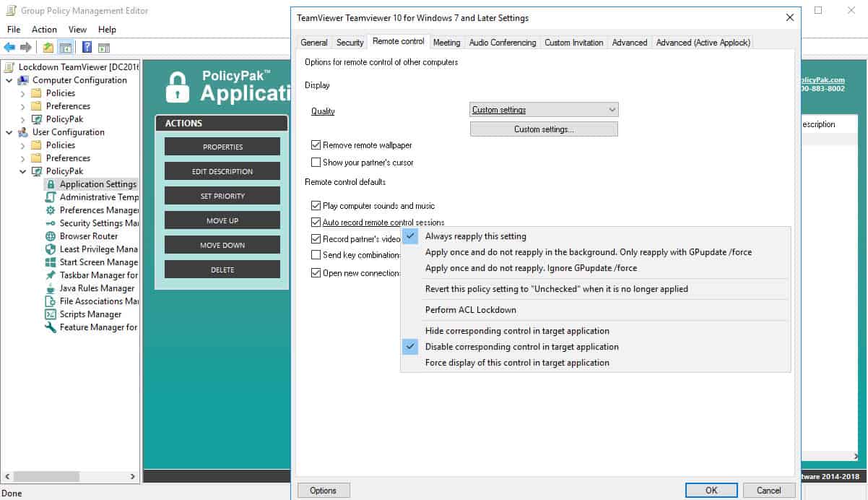Viewport: 868px width, 500px height.
Task: Click the Back arrow toolbar icon
Action: pos(9,48)
